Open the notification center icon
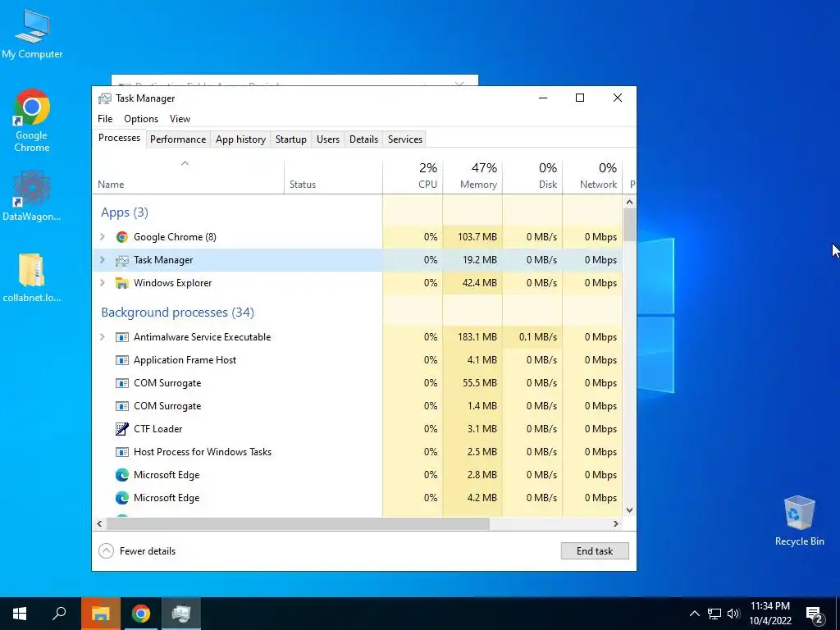Viewport: 840px width, 630px height. click(x=815, y=615)
